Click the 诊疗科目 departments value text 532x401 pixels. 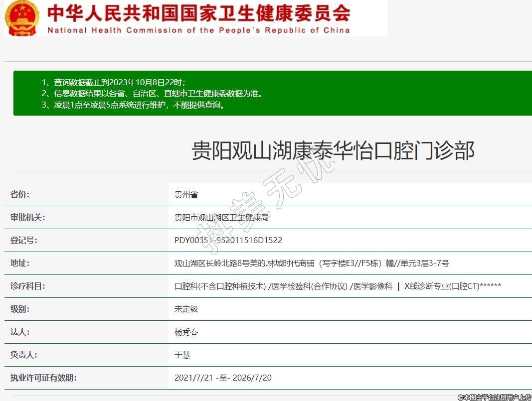(337, 286)
